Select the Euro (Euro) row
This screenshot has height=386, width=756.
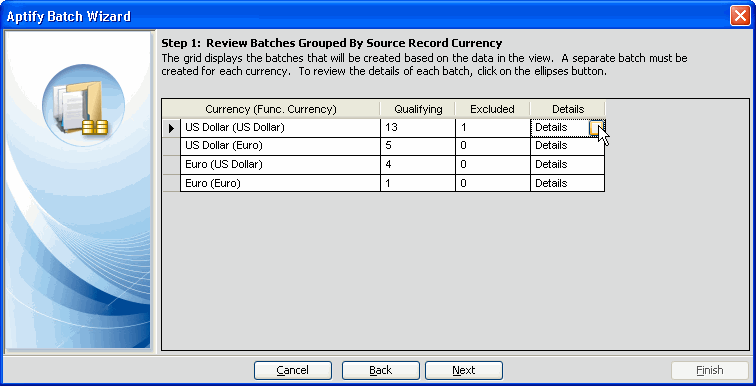click(383, 183)
